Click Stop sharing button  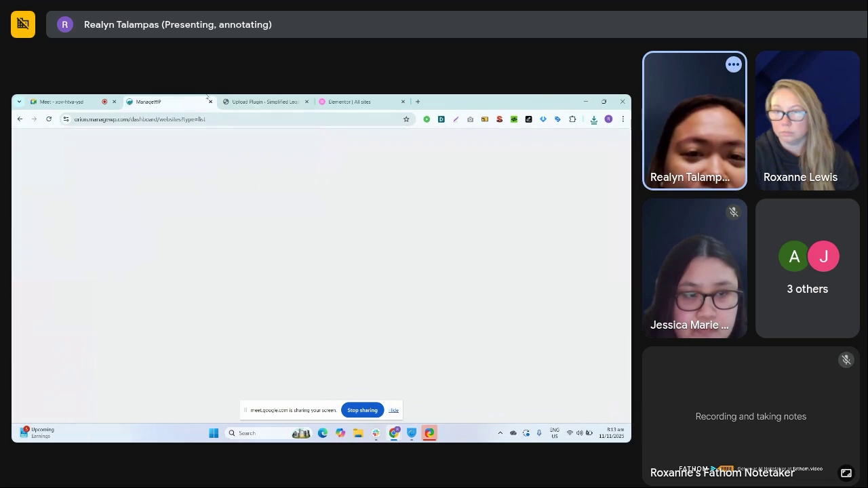coord(362,410)
